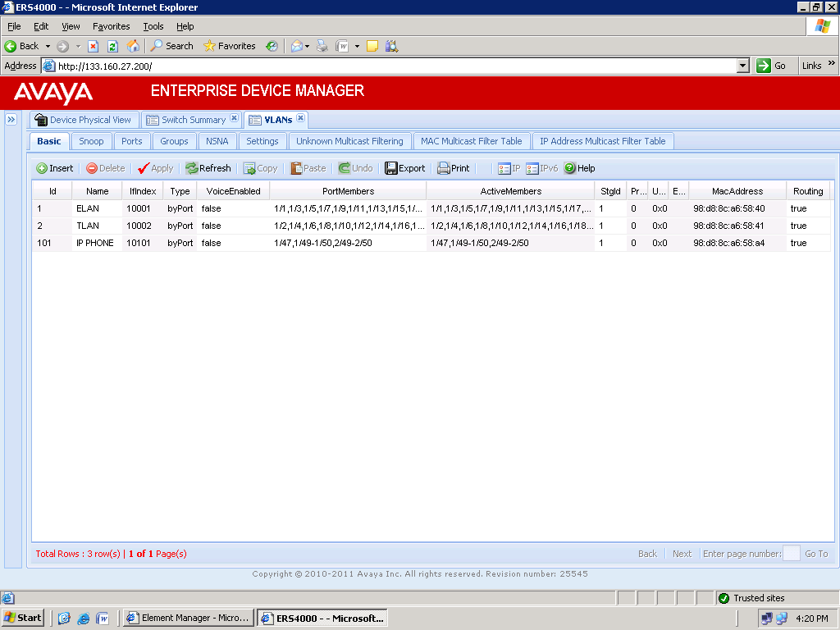Screen dimensions: 840x630
Task: Open browser Search
Action: [x=171, y=46]
